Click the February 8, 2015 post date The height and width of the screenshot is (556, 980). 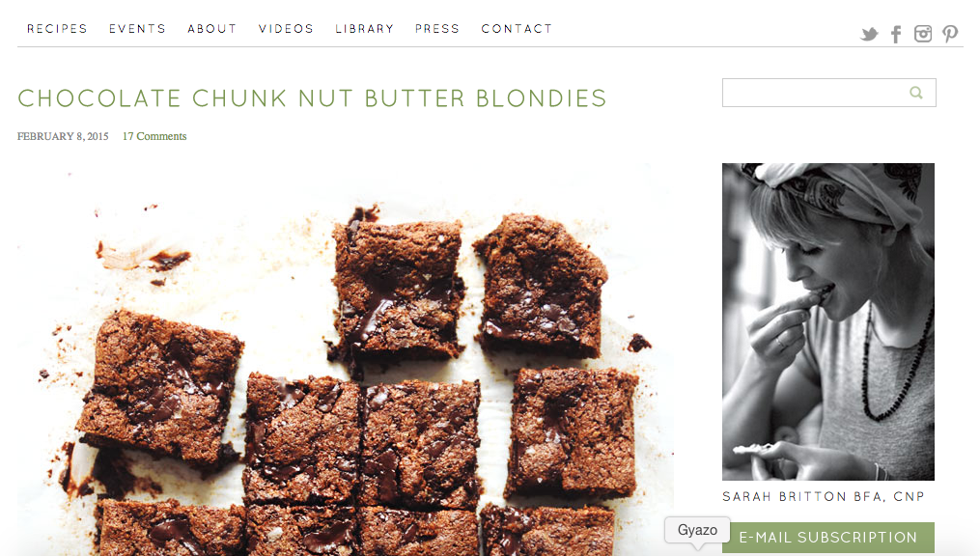click(x=63, y=136)
